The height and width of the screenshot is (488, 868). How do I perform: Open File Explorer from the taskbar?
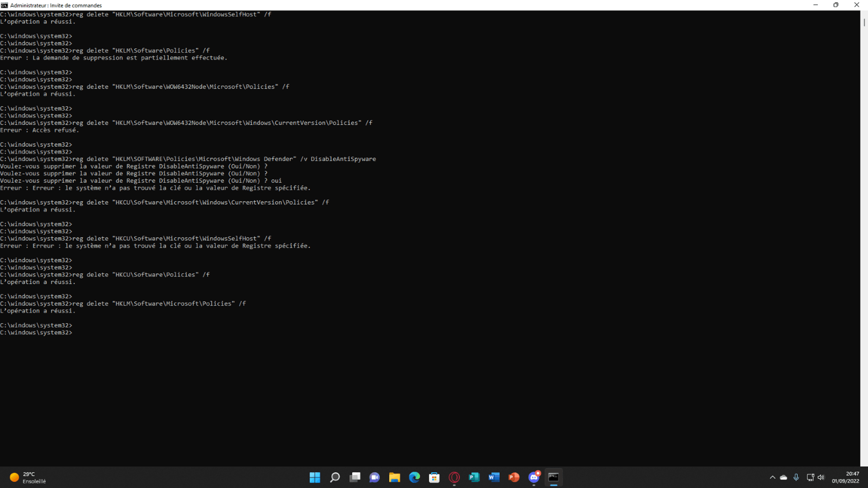coord(395,477)
